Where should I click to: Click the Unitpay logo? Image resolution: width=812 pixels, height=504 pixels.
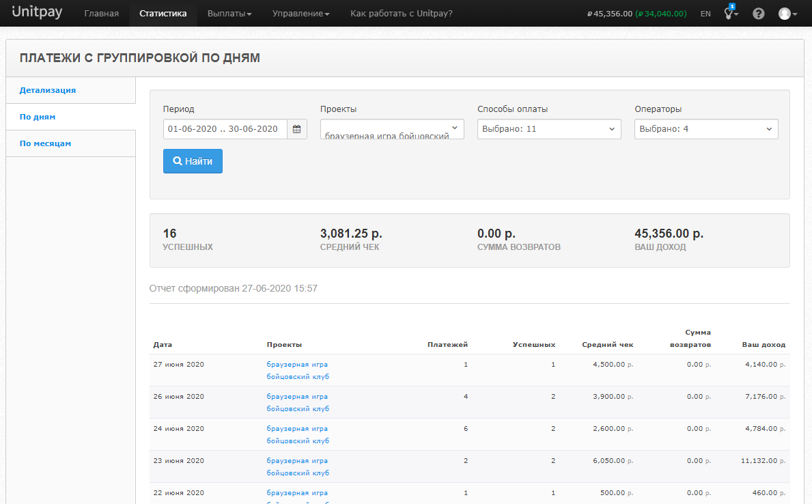[37, 13]
